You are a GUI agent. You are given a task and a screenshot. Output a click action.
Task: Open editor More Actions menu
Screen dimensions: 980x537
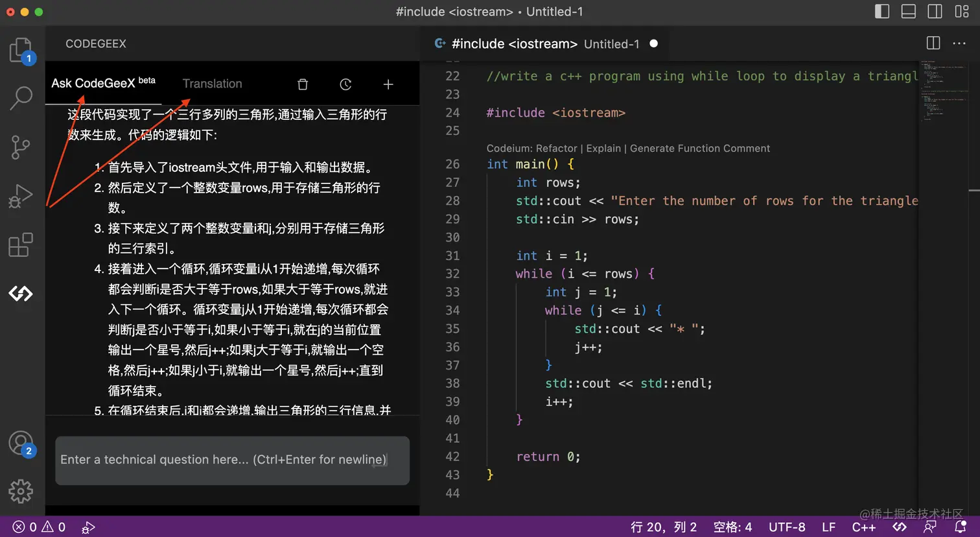pyautogui.click(x=958, y=43)
